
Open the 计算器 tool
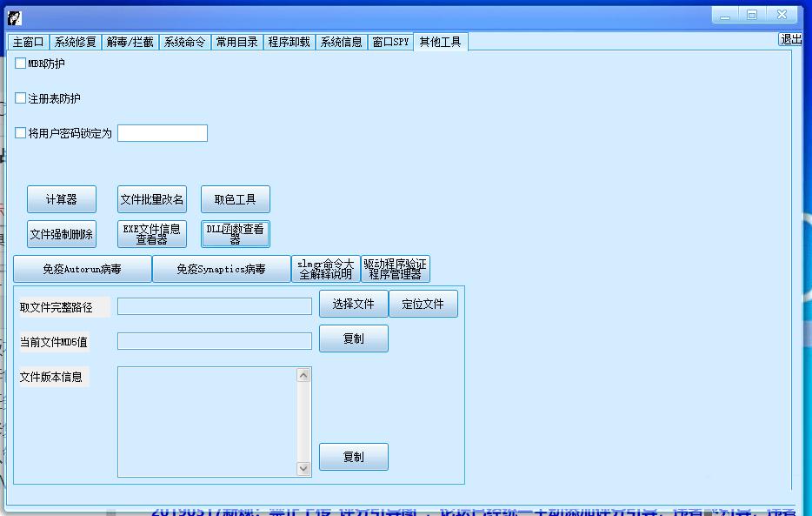(61, 199)
